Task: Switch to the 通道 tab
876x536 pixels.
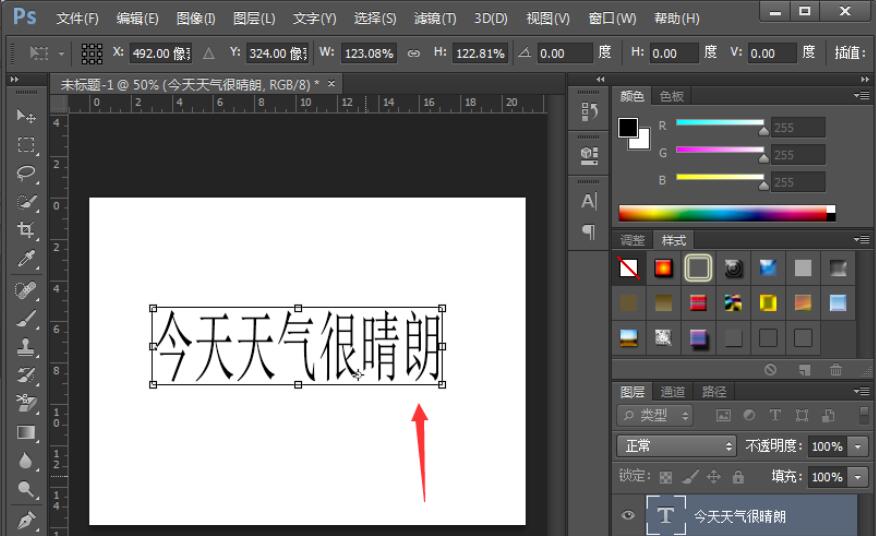Action: point(673,392)
